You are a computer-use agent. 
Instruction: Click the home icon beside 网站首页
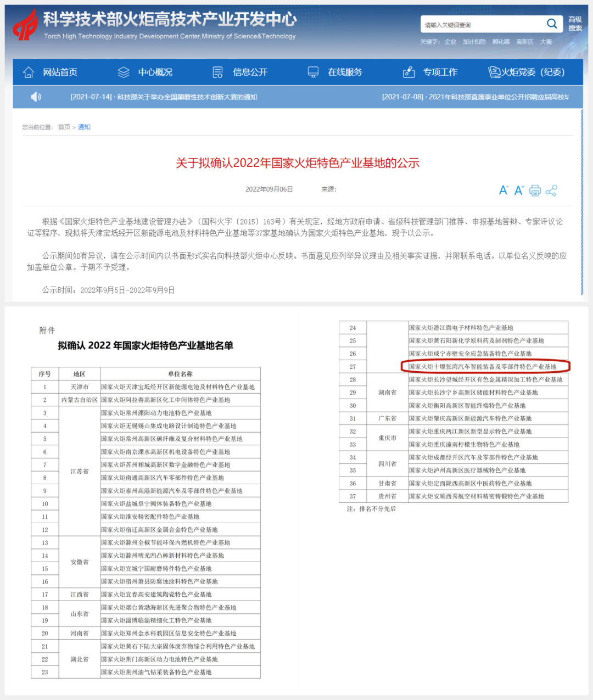[29, 72]
